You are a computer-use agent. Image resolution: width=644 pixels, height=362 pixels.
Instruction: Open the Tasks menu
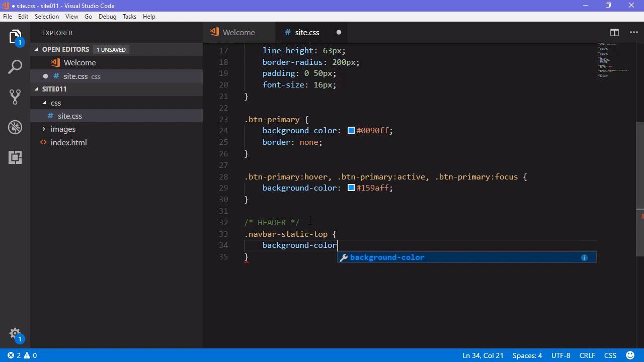click(x=129, y=16)
